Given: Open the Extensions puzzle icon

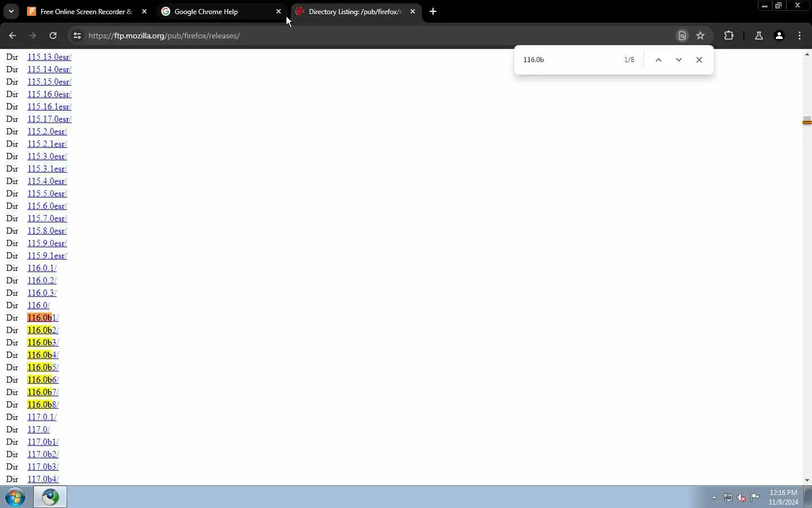Looking at the screenshot, I should click(x=729, y=36).
